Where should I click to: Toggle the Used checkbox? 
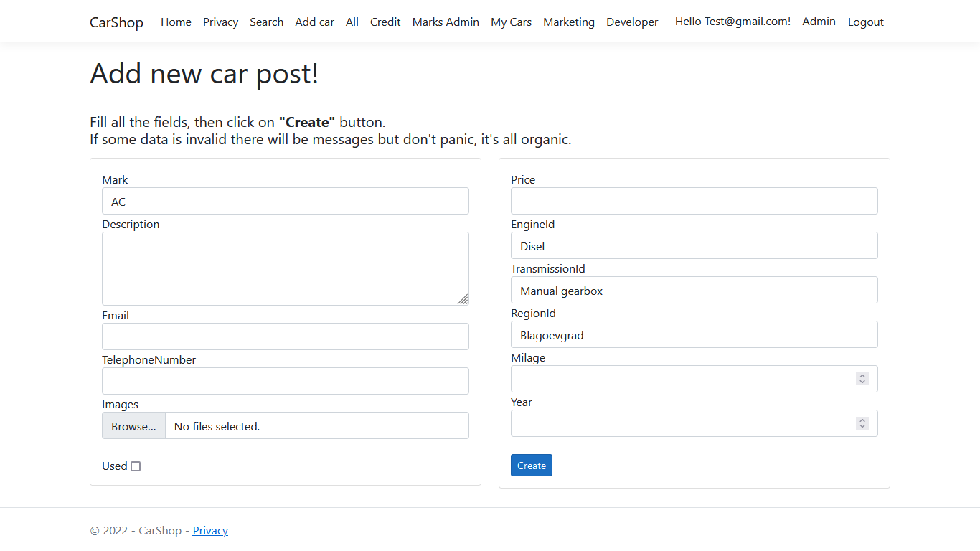136,466
